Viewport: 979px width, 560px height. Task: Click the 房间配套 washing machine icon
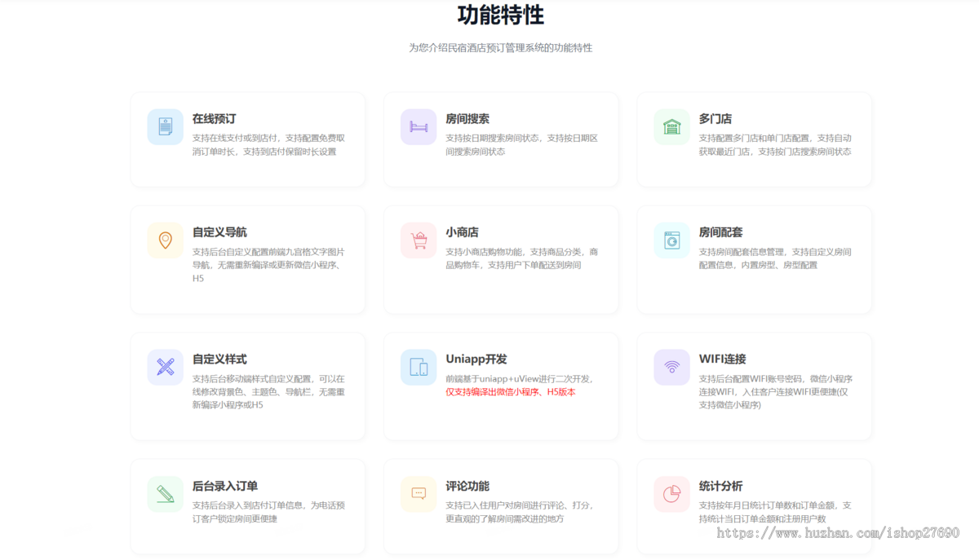click(x=671, y=240)
